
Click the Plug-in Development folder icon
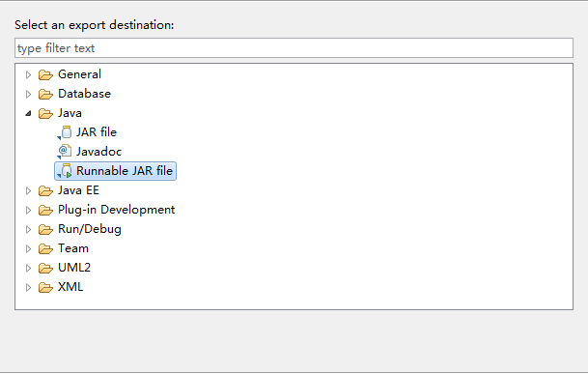(x=45, y=210)
